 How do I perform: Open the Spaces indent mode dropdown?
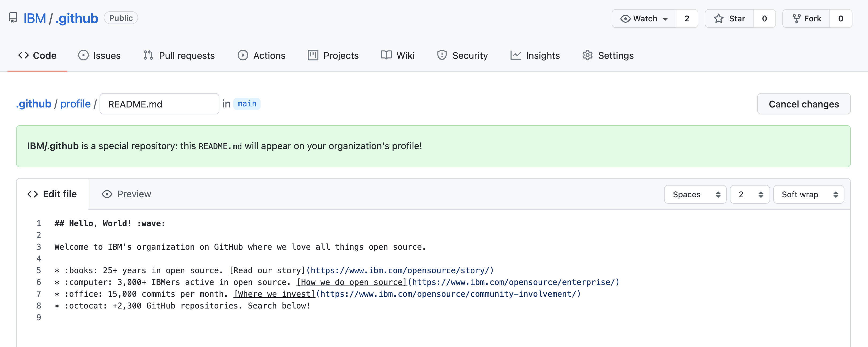coord(695,195)
